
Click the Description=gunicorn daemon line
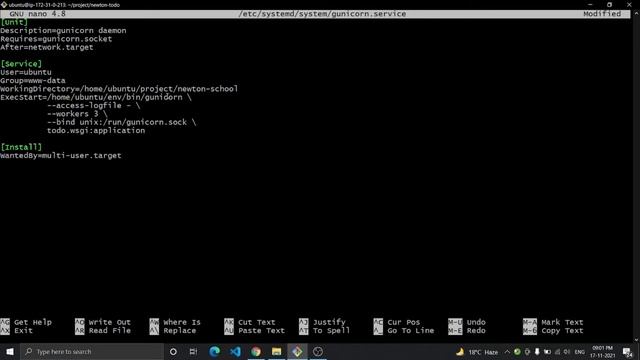click(x=63, y=31)
